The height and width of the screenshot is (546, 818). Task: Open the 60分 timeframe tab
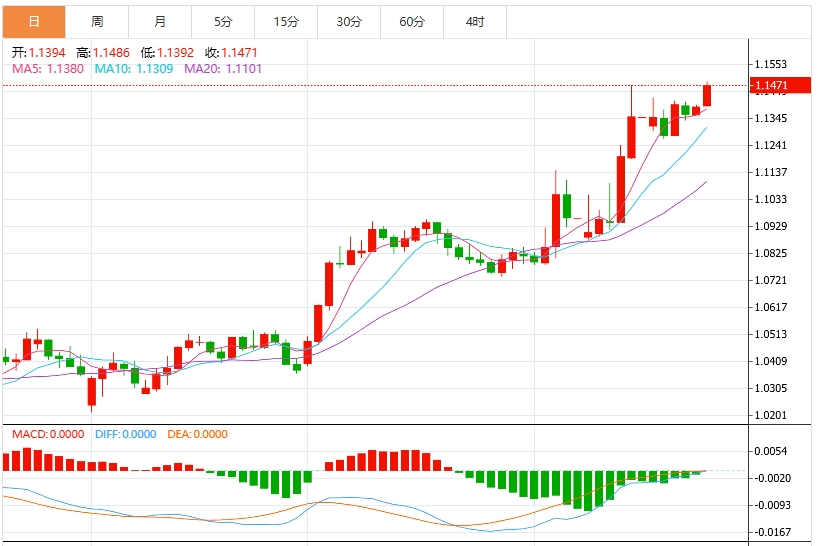(412, 22)
